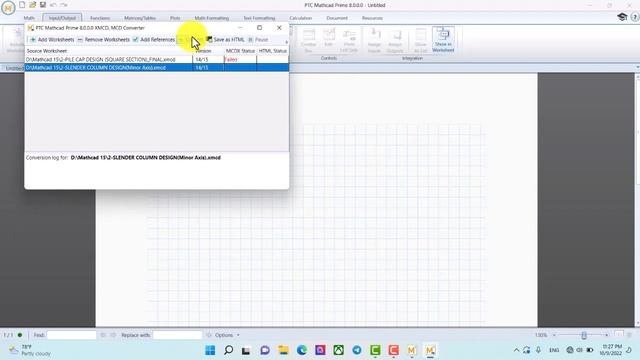Open the Windows Start menu

[210, 350]
